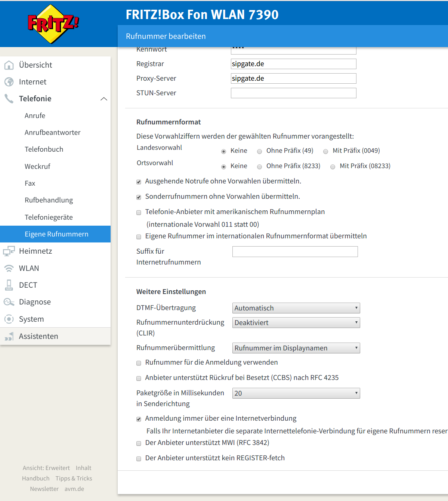
Task: Go to Anrufbeantworter in the sidebar
Action: (x=53, y=133)
